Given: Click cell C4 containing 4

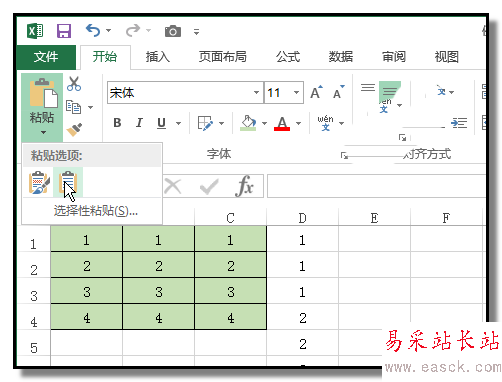Looking at the screenshot, I should [x=231, y=318].
